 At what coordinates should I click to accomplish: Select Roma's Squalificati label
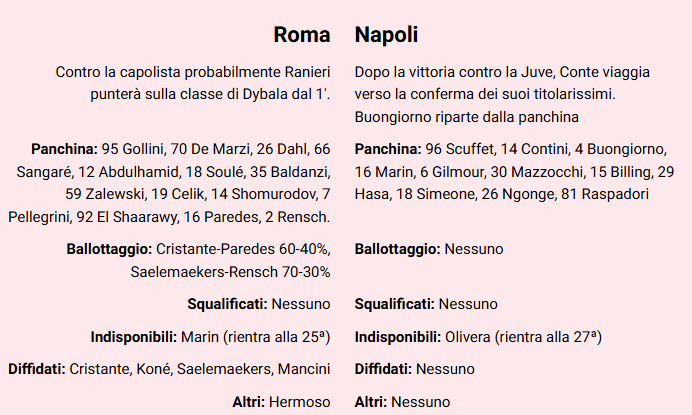tap(226, 304)
